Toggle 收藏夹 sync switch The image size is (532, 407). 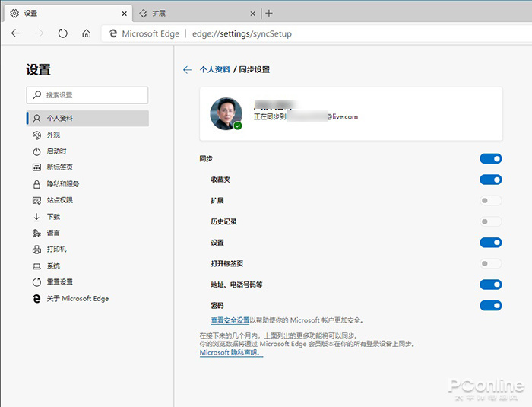click(x=491, y=180)
